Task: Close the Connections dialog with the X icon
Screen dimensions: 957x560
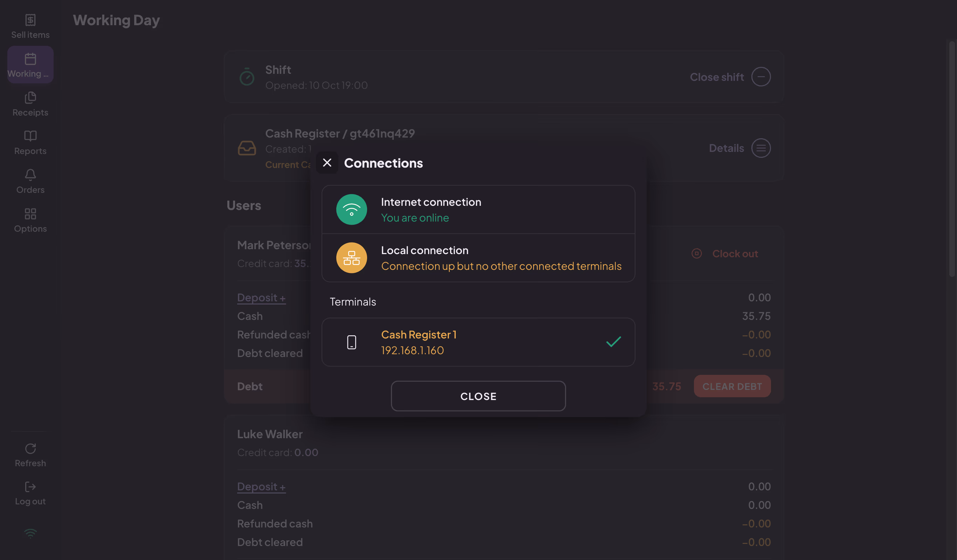Action: pyautogui.click(x=327, y=163)
